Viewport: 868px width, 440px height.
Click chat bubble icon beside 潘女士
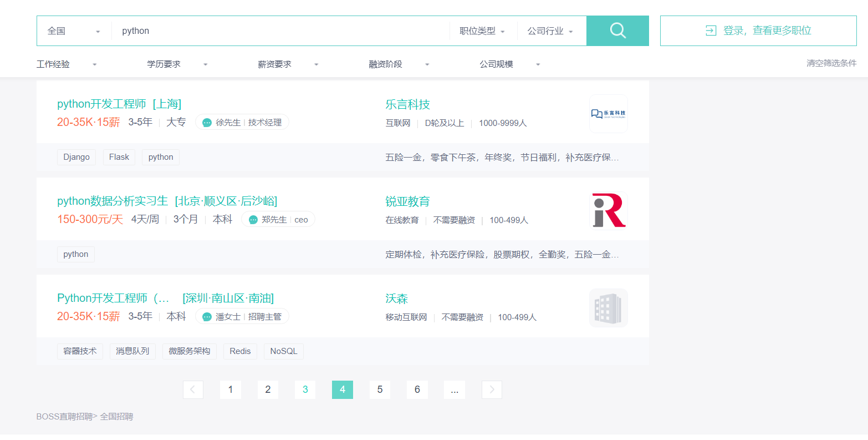tap(207, 317)
